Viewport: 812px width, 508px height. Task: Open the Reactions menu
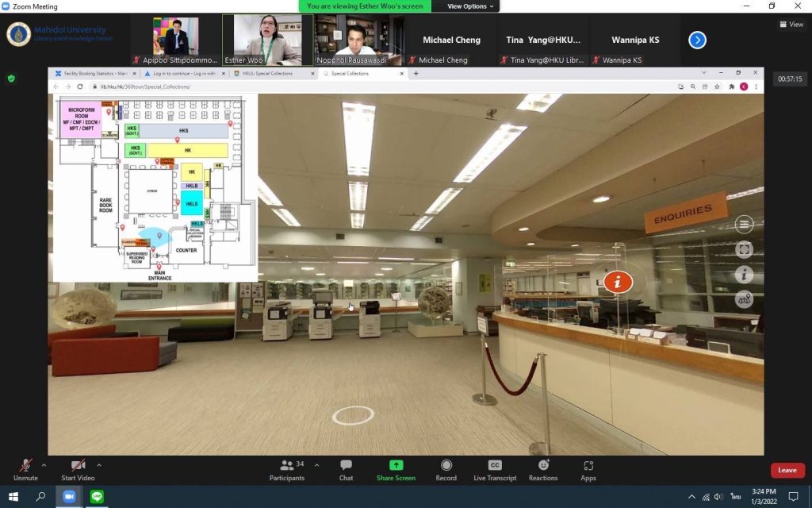[x=543, y=469]
